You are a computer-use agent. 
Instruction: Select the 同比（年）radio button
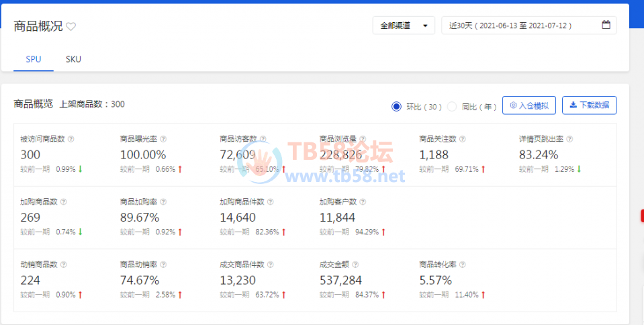pos(452,107)
